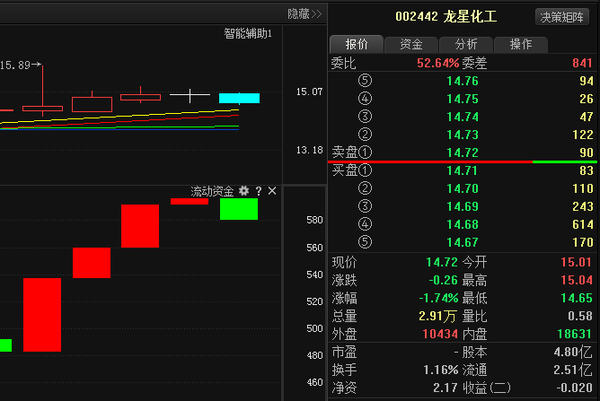Switch to the 操作 tab
Image resolution: width=600 pixels, height=401 pixels.
[521, 44]
